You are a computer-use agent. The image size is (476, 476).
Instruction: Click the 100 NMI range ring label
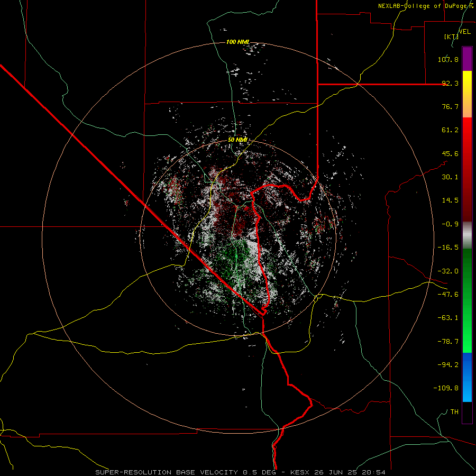click(x=239, y=42)
